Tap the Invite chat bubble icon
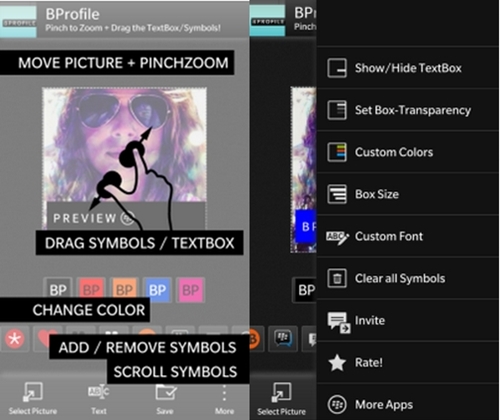The width and height of the screenshot is (500, 420). [338, 322]
